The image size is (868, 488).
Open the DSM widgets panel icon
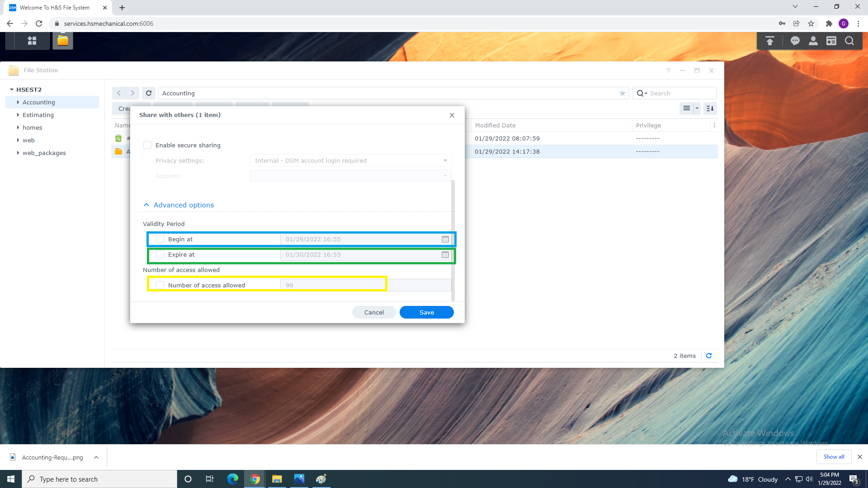831,41
